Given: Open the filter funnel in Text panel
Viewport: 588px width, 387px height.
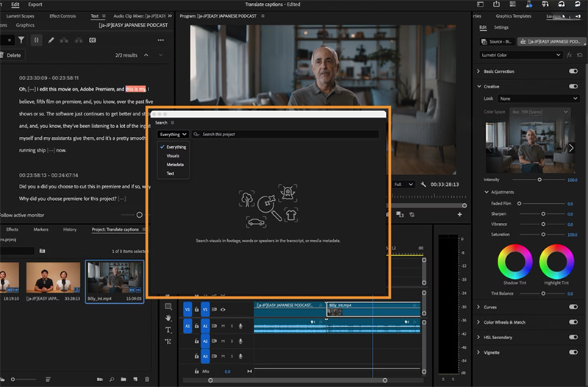Looking at the screenshot, I should point(21,40).
